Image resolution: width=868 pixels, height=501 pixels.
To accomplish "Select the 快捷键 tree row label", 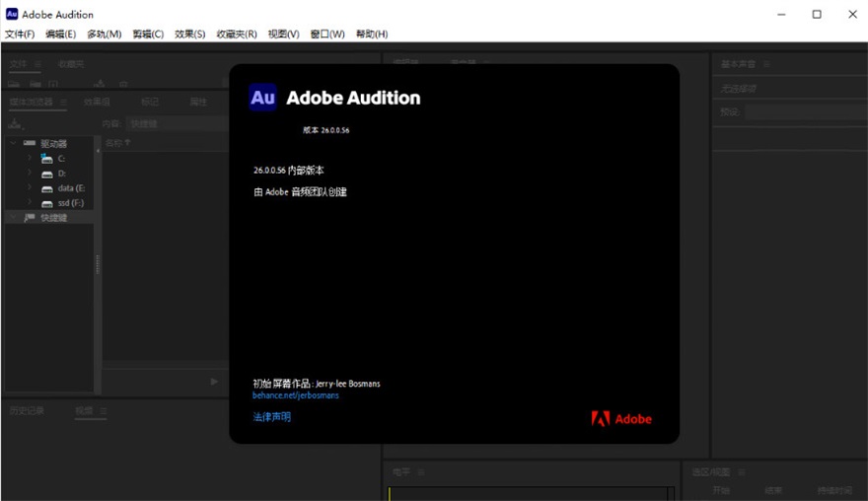I will tap(53, 218).
